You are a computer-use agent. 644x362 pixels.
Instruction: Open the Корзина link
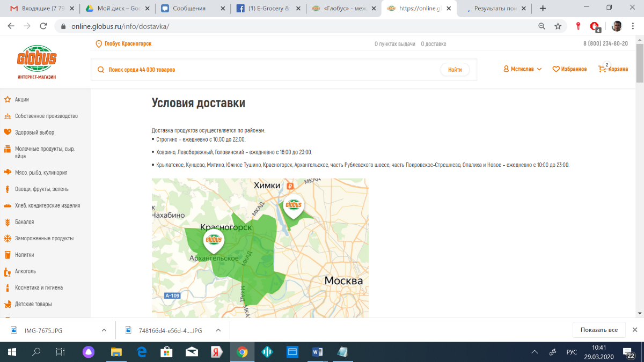[618, 69]
